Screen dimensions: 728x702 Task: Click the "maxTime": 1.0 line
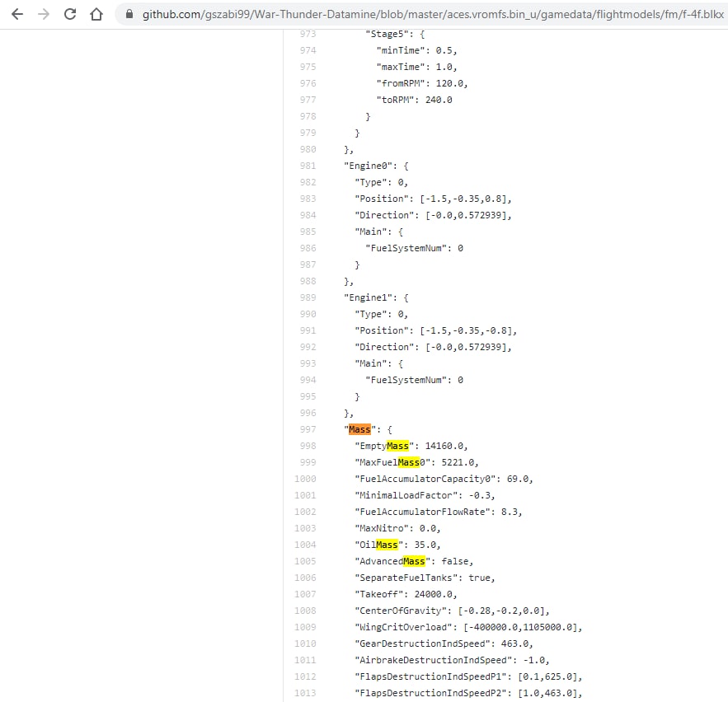416,67
